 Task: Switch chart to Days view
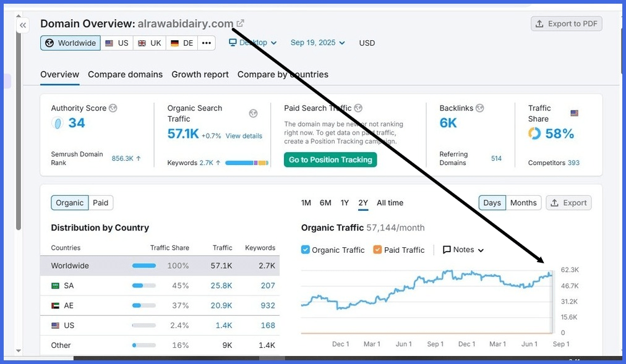(492, 203)
